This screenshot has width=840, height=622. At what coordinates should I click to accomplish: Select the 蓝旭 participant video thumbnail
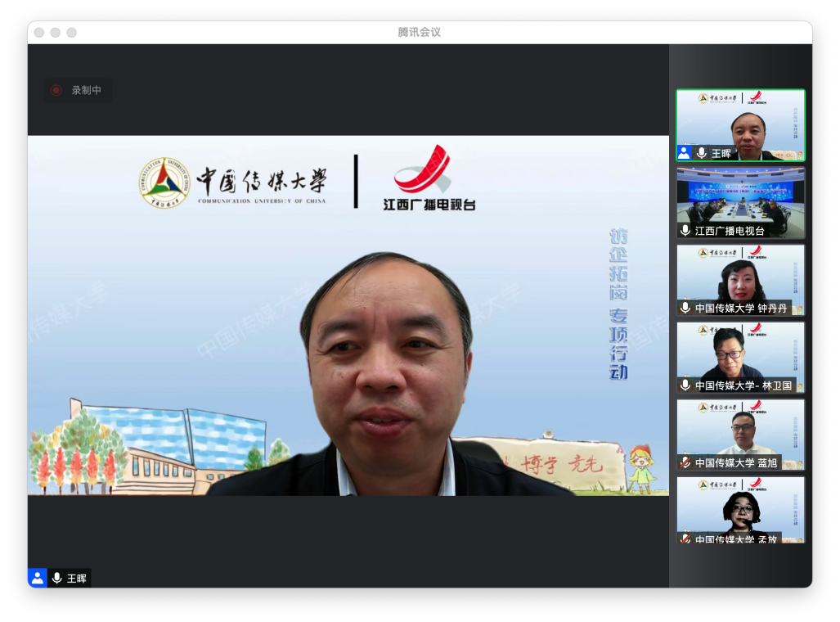point(740,428)
